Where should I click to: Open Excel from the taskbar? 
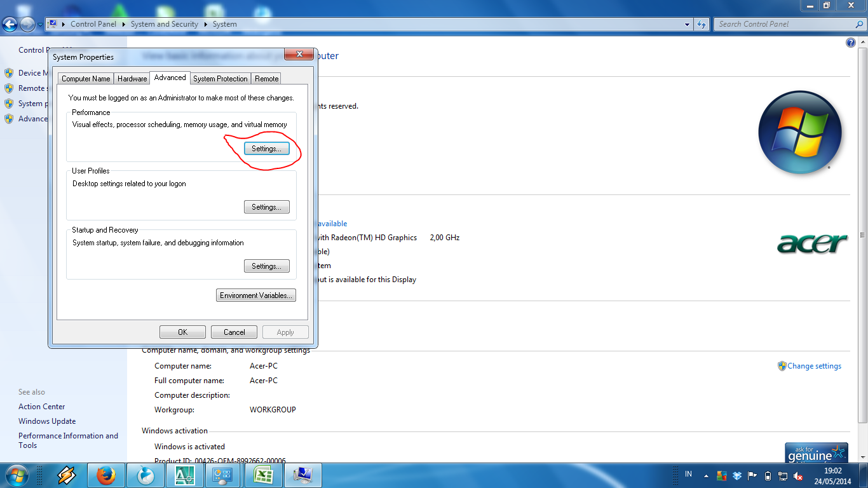[264, 475]
